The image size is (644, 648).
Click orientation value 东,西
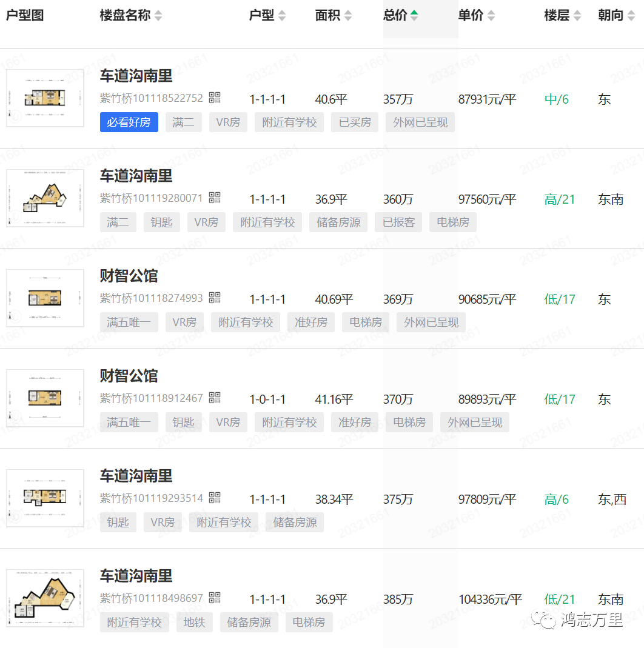[612, 499]
